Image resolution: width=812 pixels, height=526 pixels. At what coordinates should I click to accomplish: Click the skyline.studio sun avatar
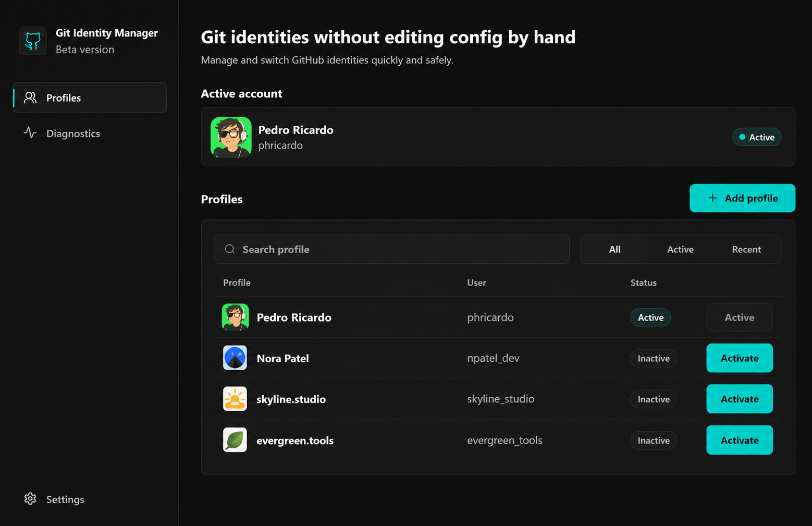click(235, 399)
